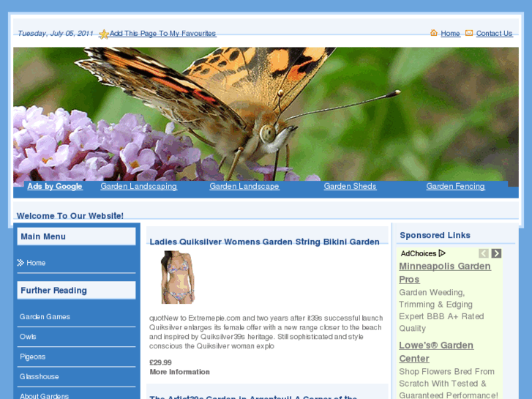Open Owls in Further Reading

click(x=28, y=337)
